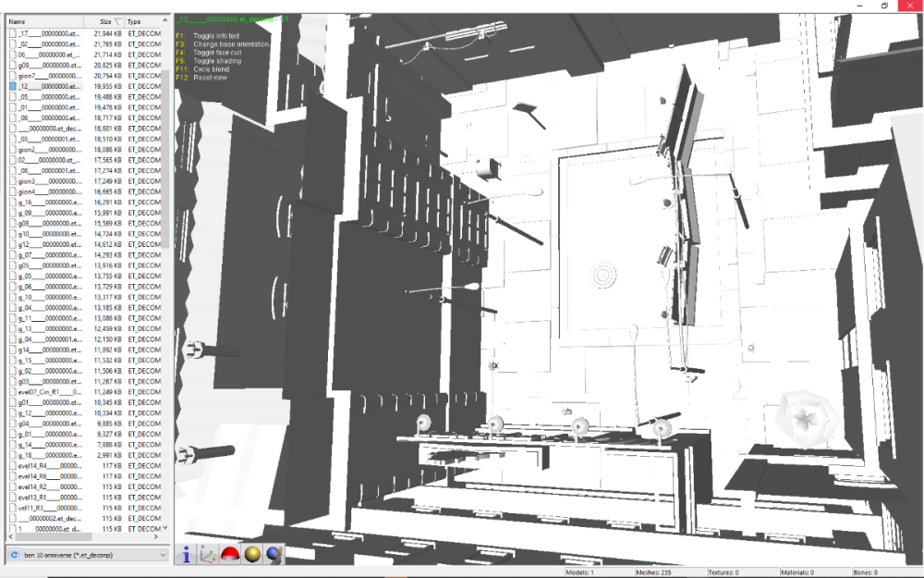924x578 pixels.
Task: Click the file list vertical scrollbar
Action: point(166,277)
